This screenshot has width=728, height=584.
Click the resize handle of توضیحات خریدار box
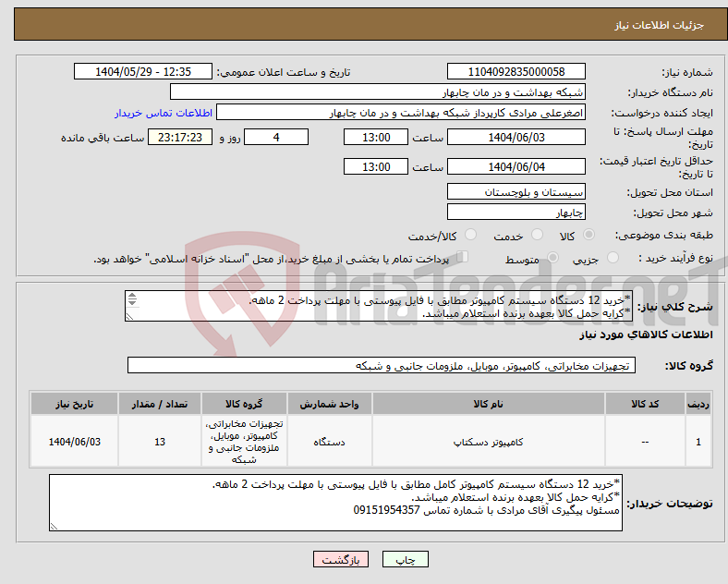pyautogui.click(x=54, y=527)
